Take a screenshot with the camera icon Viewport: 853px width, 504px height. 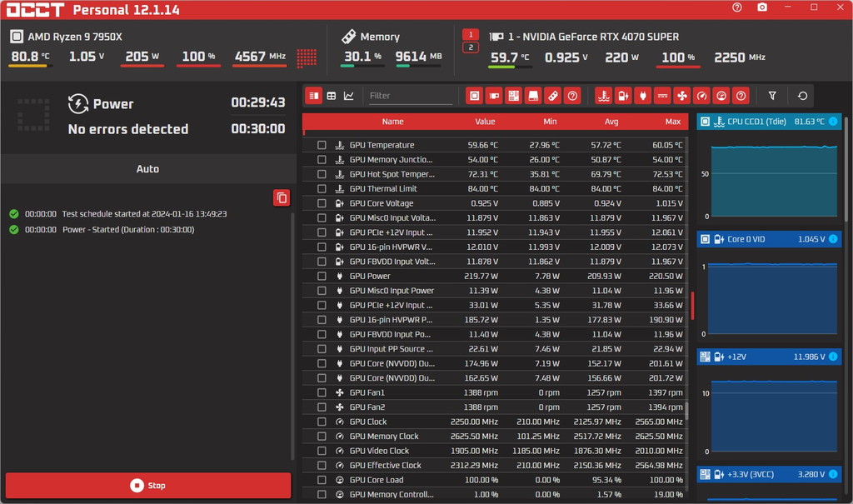tap(762, 7)
